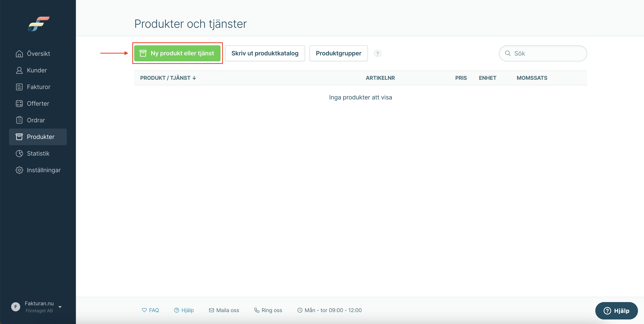
Task: Click the clipboard icon beside Ordrar
Action: (19, 120)
